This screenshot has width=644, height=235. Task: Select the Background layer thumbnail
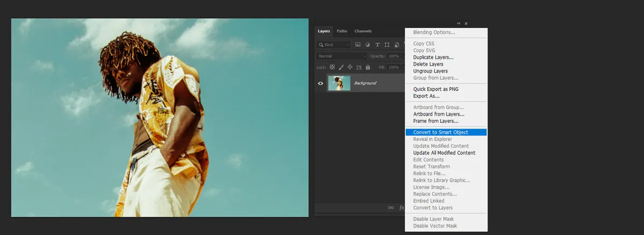pos(339,83)
